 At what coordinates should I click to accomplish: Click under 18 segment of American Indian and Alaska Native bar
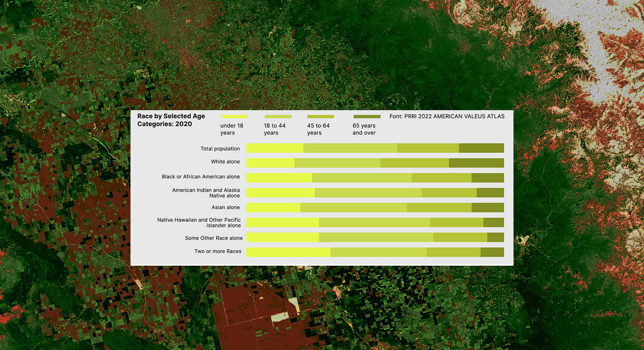281,192
